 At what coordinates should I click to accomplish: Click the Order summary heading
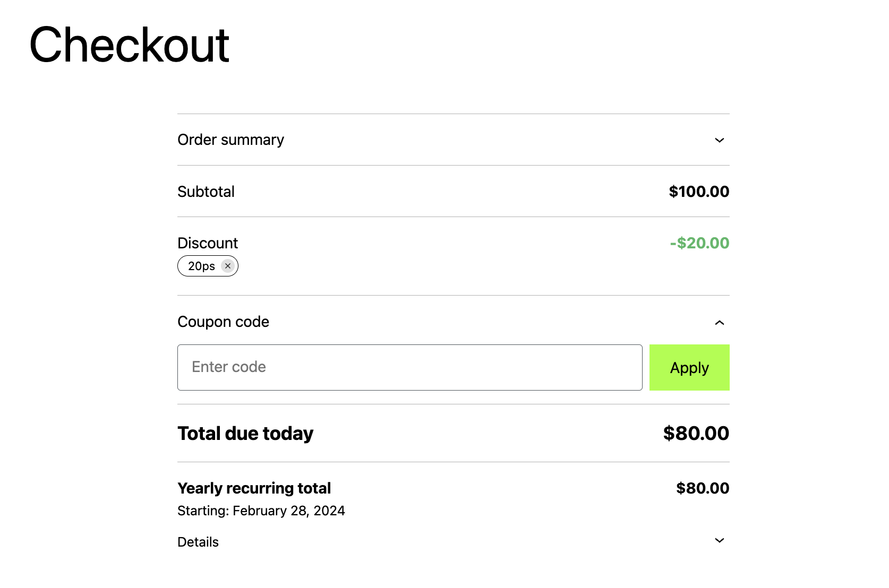point(230,140)
